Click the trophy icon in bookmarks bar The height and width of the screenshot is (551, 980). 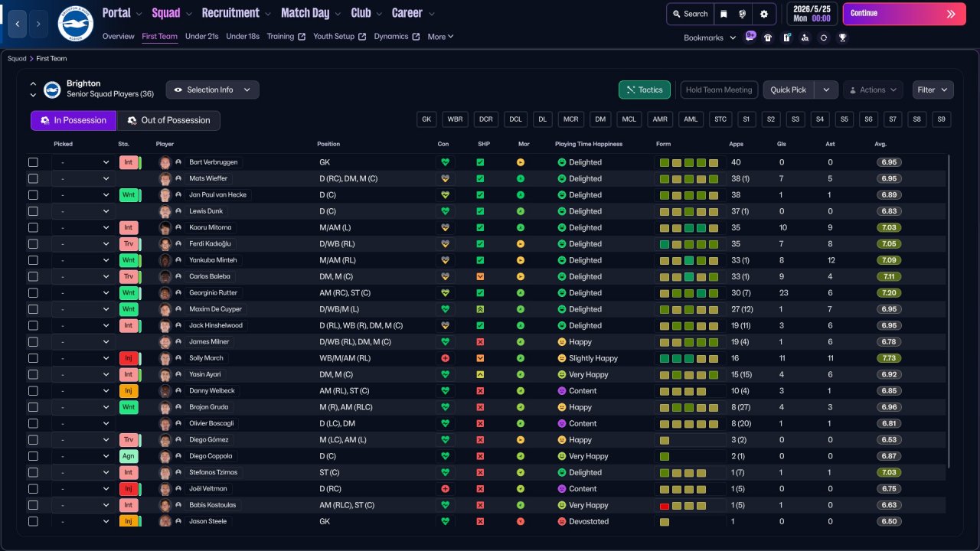click(842, 37)
